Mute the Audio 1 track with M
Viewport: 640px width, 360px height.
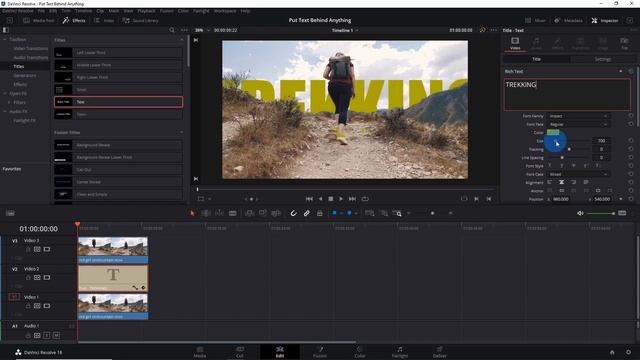click(x=56, y=335)
